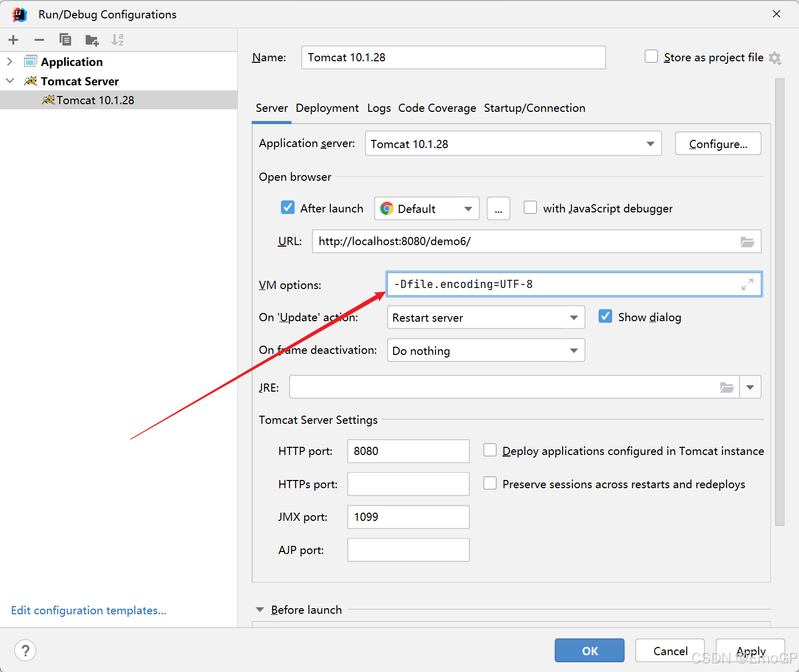799x672 pixels.
Task: Click the IntelliJ IDEA logo in title bar
Action: tap(19, 14)
